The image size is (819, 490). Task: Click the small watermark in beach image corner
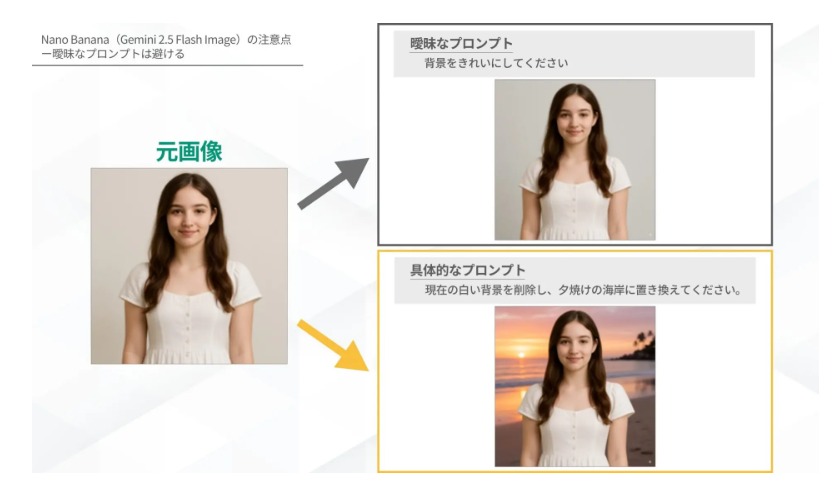click(x=648, y=460)
